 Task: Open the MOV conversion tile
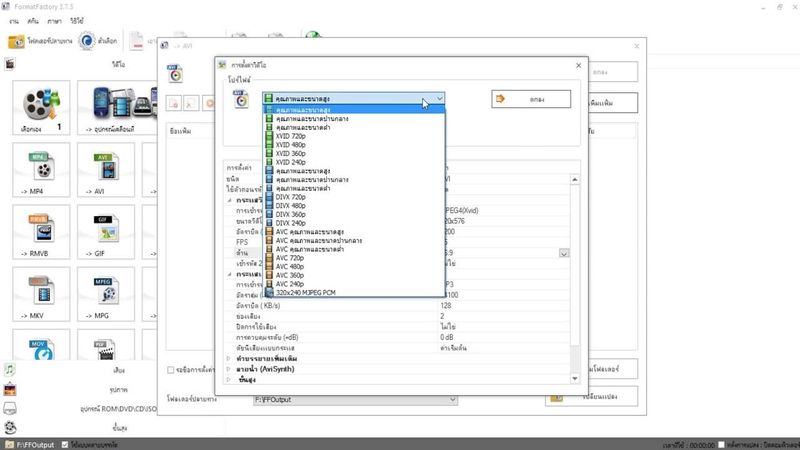41,345
